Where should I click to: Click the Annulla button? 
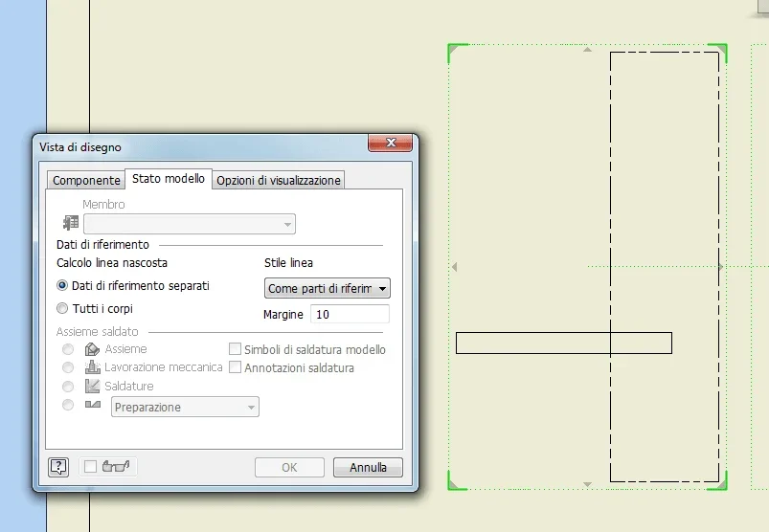point(368,467)
